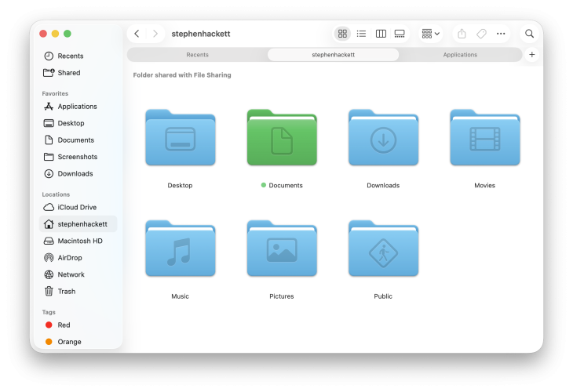The width and height of the screenshot is (573, 392).
Task: Select the Red tag in sidebar
Action: click(64, 325)
